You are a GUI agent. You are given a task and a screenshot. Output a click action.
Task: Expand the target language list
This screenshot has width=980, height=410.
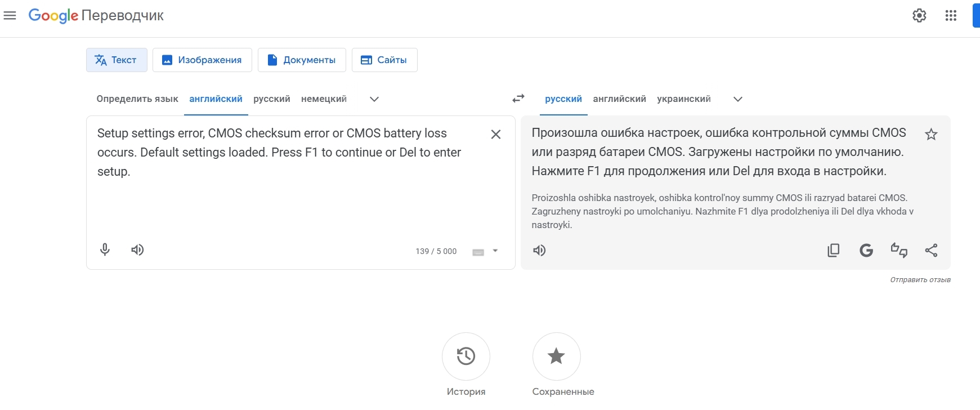[x=737, y=99]
